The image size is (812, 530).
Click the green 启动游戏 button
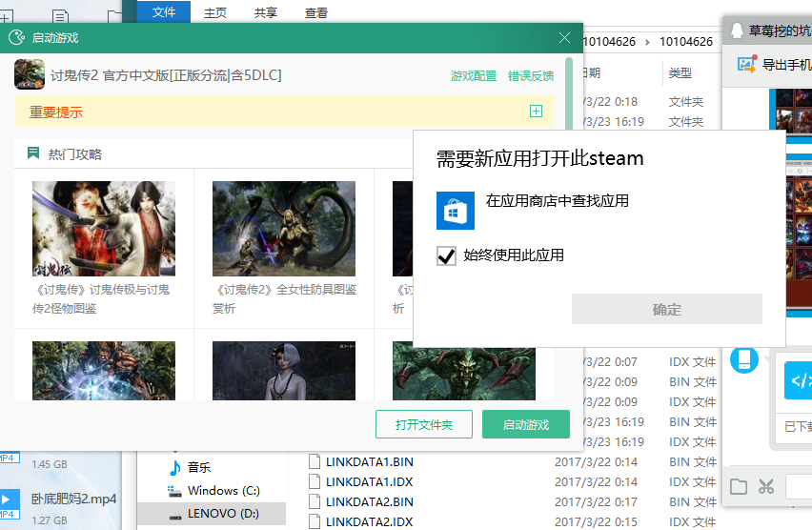526,424
